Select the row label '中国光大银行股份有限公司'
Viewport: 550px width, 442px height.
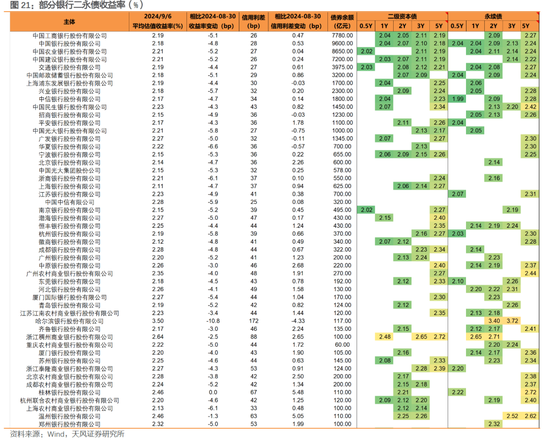pos(69,131)
